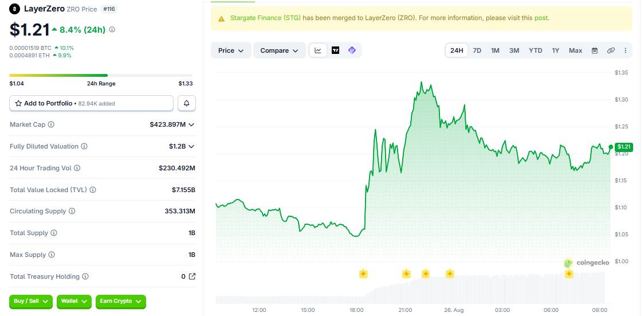Select the YTD time range
This screenshot has height=316, width=644.
(x=536, y=50)
